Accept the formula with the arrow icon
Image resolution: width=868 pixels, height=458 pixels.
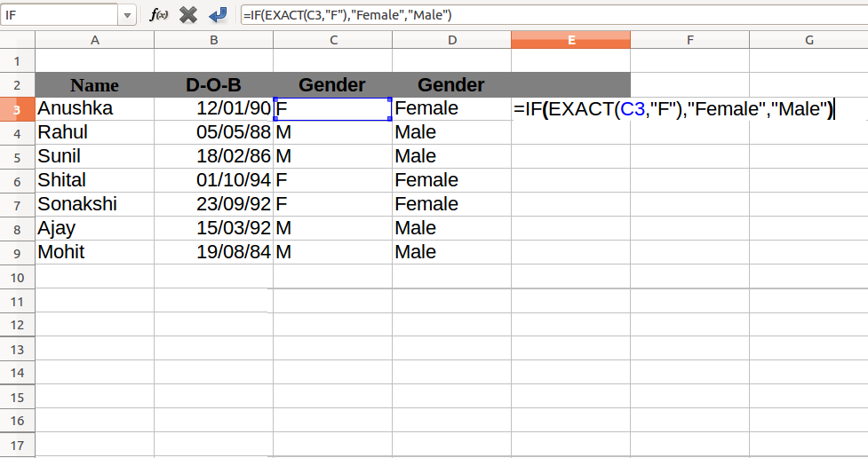pos(217,15)
